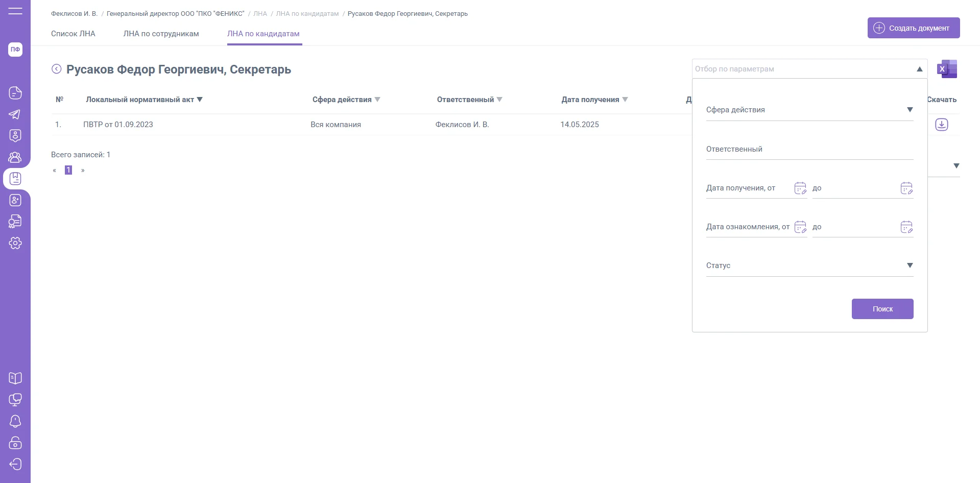Screen dimensions: 980x483
Task: Download the ПВТР document via download icon
Action: point(941,125)
